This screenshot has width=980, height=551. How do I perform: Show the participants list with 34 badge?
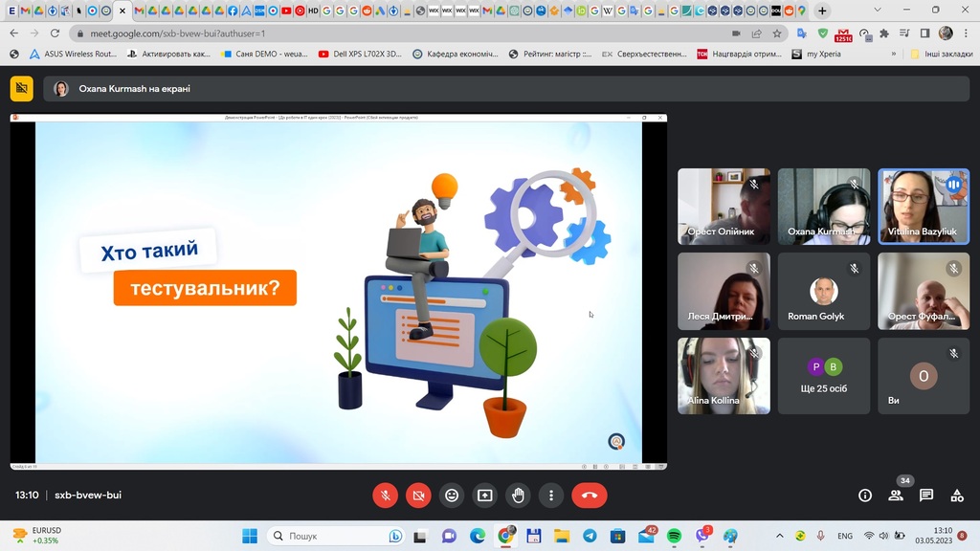click(896, 496)
